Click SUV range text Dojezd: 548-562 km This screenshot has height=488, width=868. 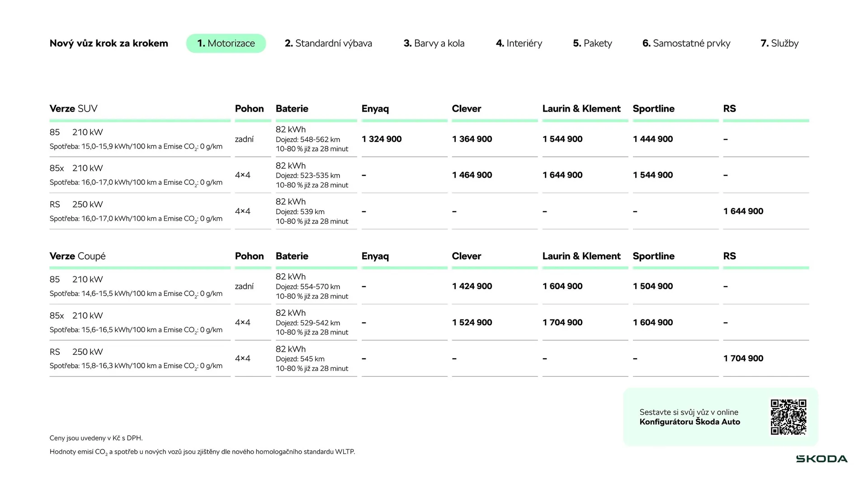(x=308, y=140)
